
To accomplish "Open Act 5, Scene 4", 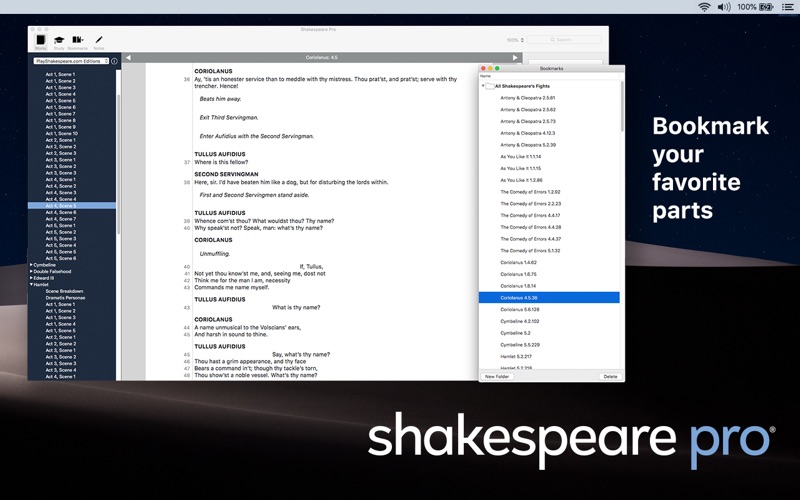I will 60,245.
